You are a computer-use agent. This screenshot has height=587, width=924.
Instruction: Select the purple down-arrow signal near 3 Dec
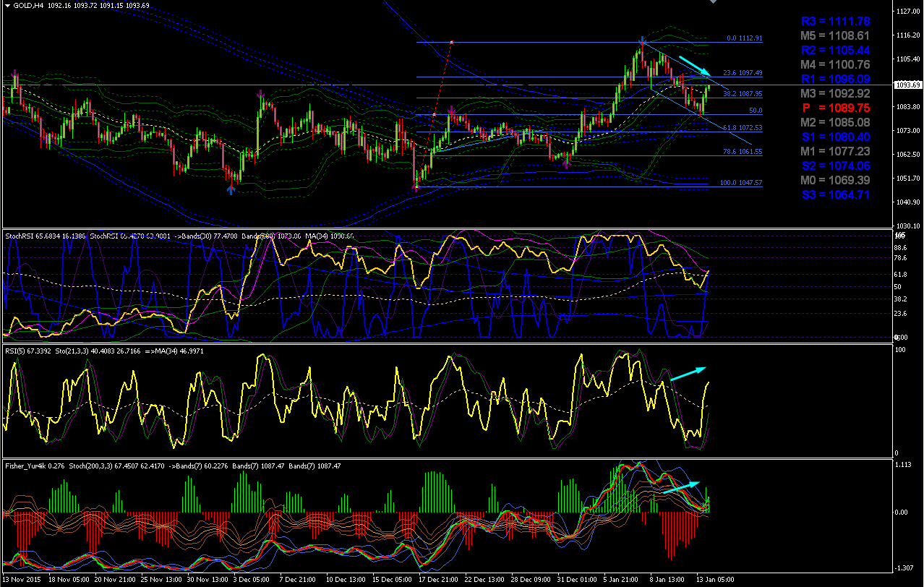260,94
